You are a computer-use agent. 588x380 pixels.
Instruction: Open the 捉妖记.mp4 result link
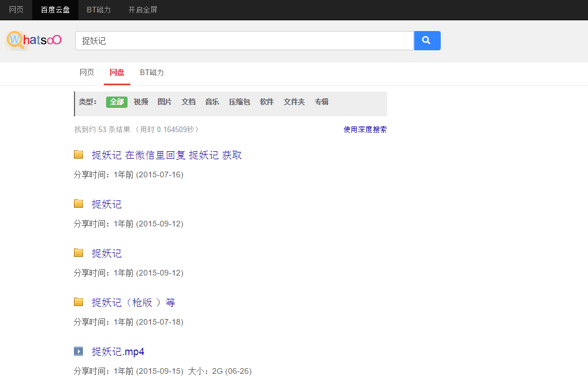coord(118,351)
